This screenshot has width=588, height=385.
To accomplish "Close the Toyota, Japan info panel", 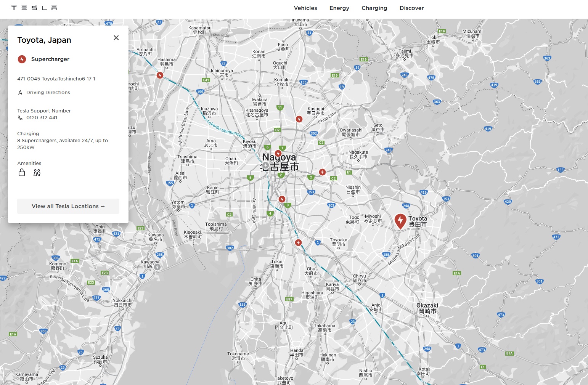I will (x=116, y=38).
